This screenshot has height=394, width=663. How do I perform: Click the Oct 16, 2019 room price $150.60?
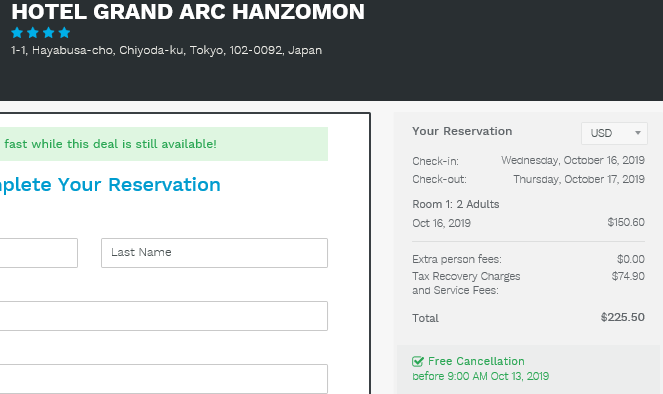[626, 222]
